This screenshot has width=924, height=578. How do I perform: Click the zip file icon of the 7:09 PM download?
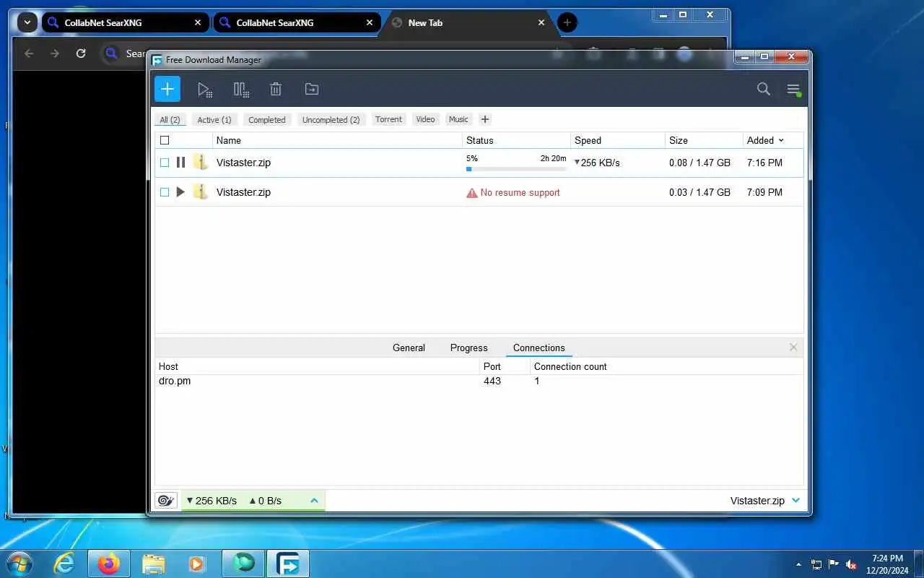click(201, 192)
